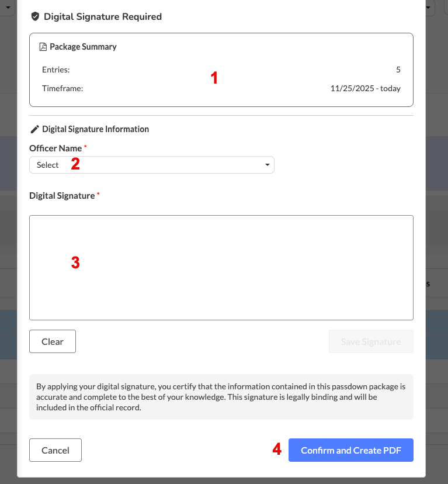Image resolution: width=448 pixels, height=484 pixels.
Task: Click the Officer Name field label
Action: coord(55,148)
